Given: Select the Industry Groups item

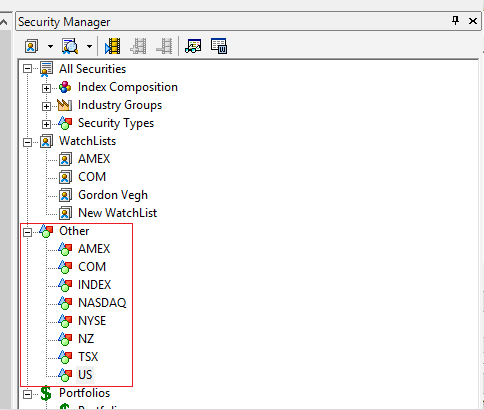Looking at the screenshot, I should pos(120,105).
